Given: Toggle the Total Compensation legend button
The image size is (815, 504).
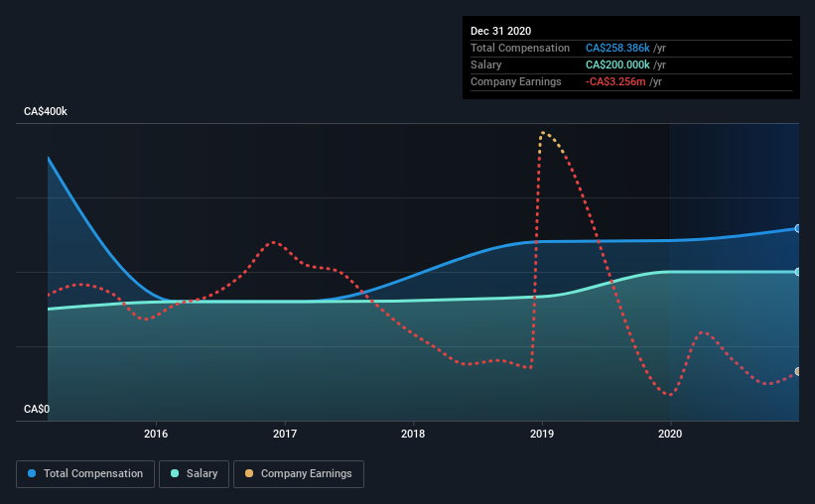Looking at the screenshot, I should point(85,474).
